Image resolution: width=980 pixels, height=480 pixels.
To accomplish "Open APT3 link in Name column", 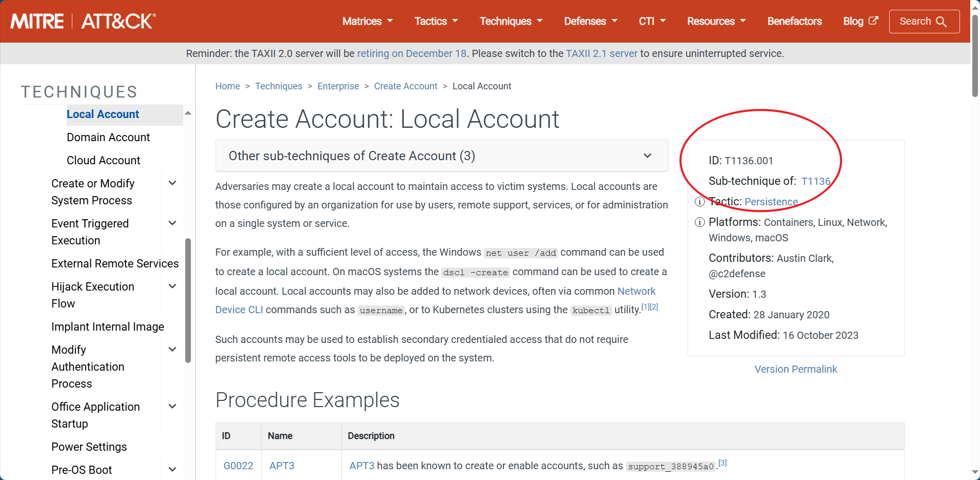I will click(282, 466).
